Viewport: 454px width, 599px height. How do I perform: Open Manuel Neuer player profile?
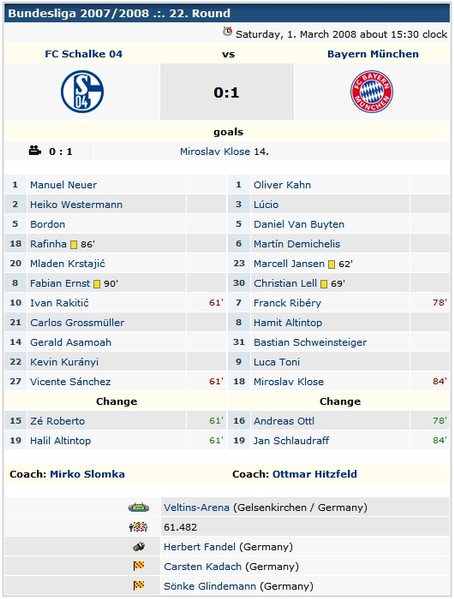coord(63,185)
